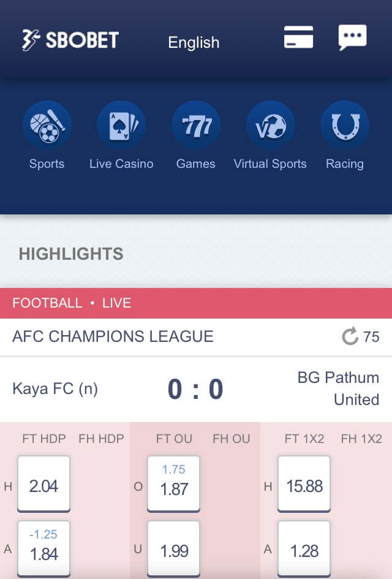Click the refresh odds icon
392x579 pixels.
click(x=350, y=336)
